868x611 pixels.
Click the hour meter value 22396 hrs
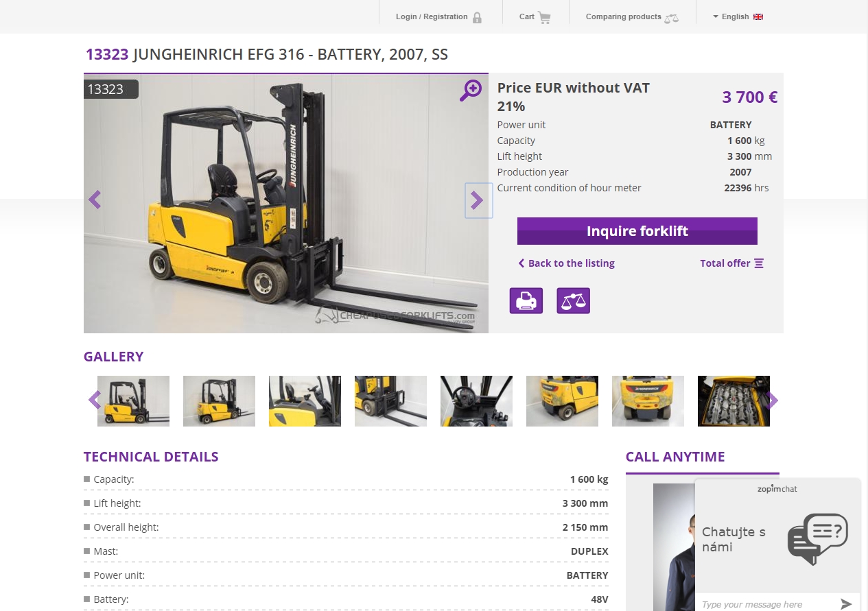[x=747, y=188]
